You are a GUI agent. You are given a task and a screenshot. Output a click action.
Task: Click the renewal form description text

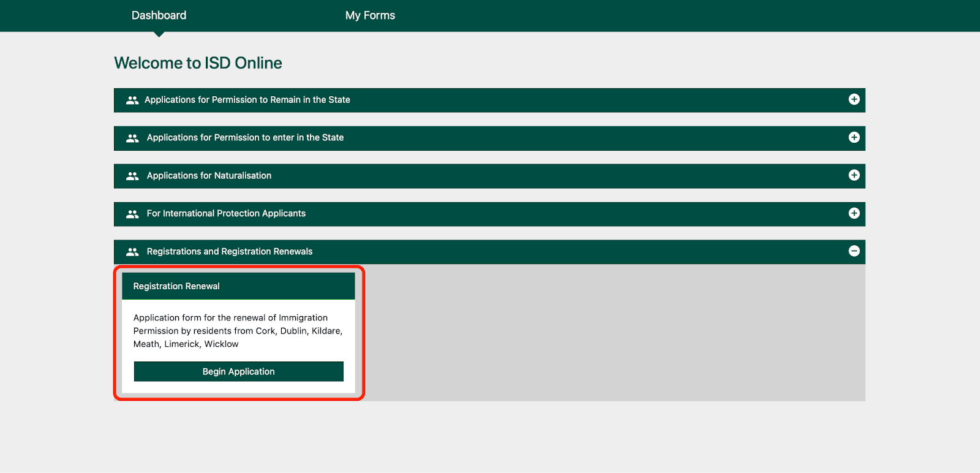point(238,331)
